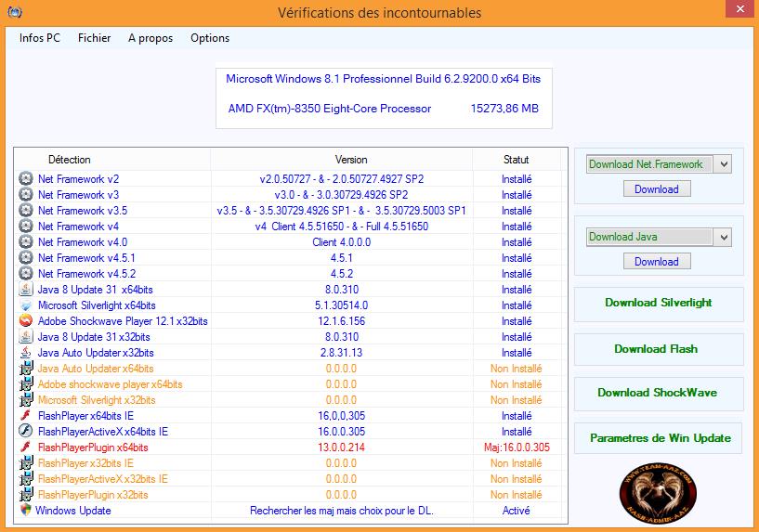Click the Java Auto Updater x64bits icon
This screenshot has height=532, width=759.
26,368
